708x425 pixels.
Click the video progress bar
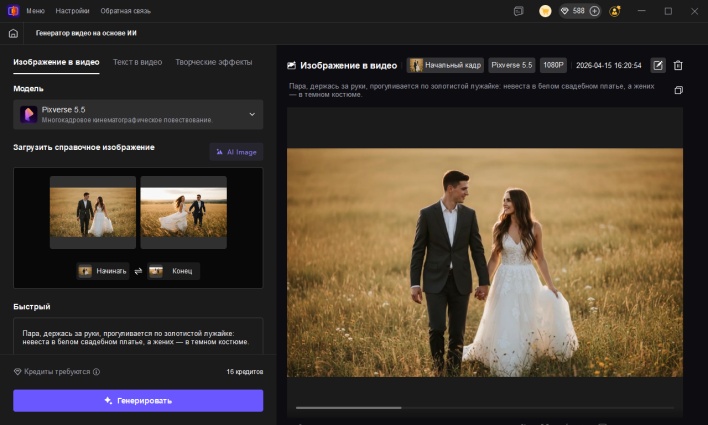coord(484,408)
